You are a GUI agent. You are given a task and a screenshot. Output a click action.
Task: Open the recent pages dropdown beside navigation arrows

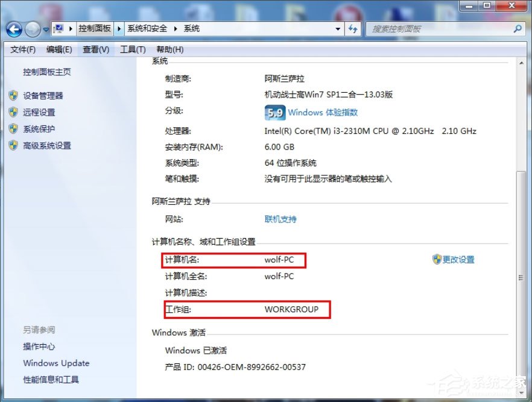(x=46, y=28)
